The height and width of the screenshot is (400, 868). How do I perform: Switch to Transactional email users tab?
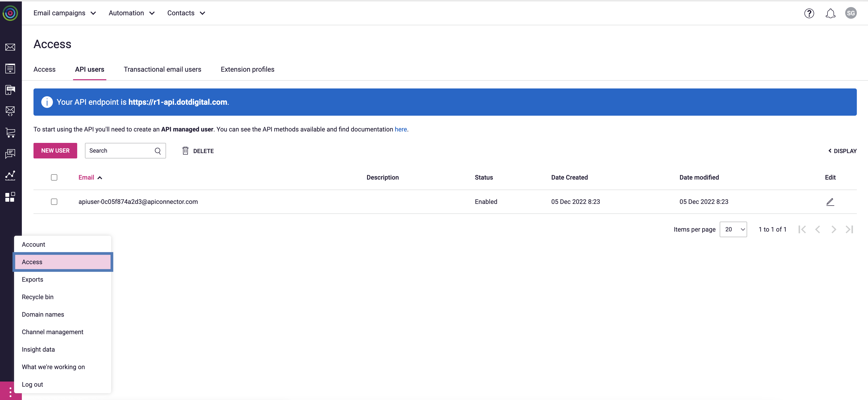(x=162, y=70)
